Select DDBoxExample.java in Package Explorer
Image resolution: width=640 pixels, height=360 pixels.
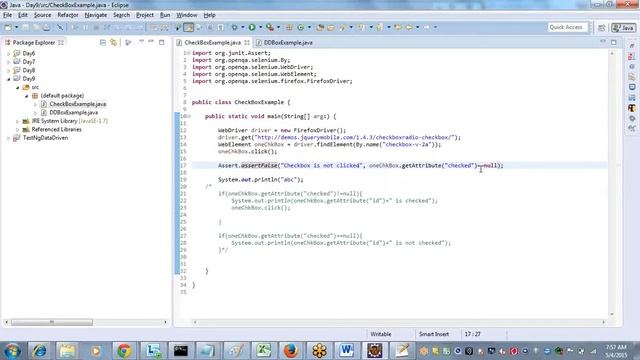(x=69, y=113)
